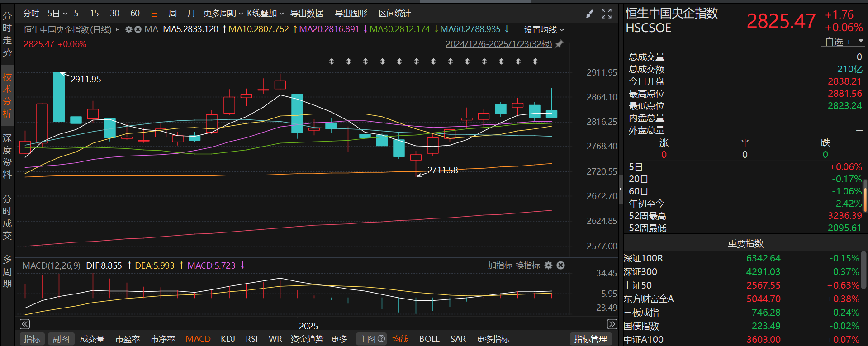Open the 多周期 sidebar tab
The image size is (868, 346).
[x=7, y=271]
